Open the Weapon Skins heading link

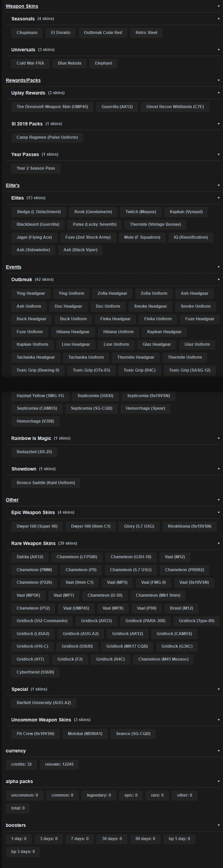(22, 6)
